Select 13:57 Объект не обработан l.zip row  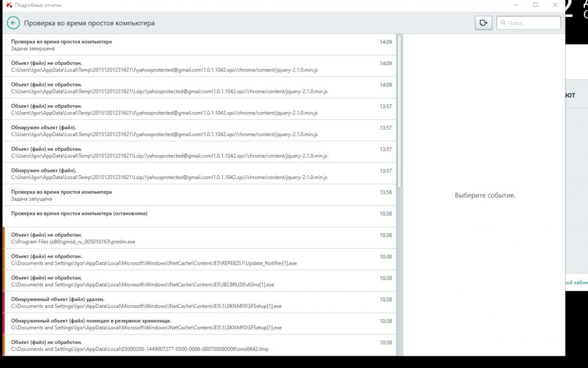(x=199, y=152)
